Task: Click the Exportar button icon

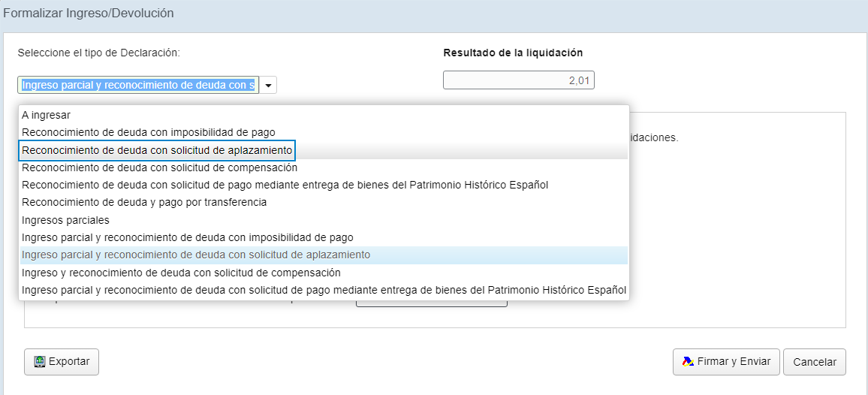Action: pos(39,362)
